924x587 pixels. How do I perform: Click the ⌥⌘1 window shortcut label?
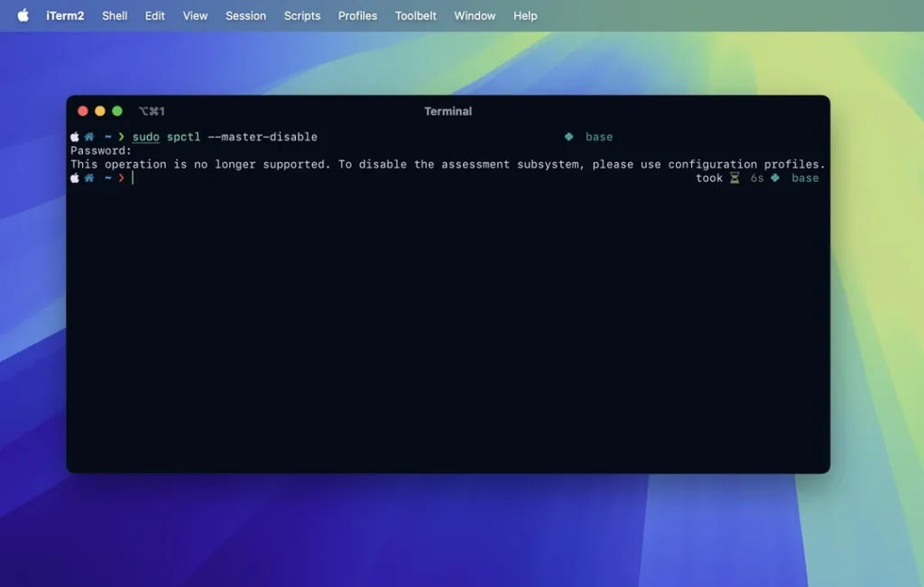152,111
